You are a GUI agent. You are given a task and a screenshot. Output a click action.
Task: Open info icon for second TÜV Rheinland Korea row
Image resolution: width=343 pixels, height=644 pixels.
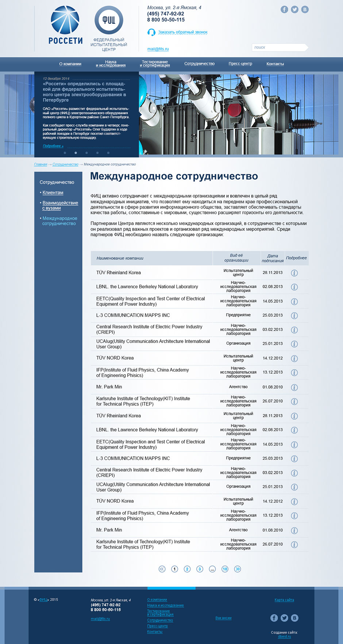(294, 416)
